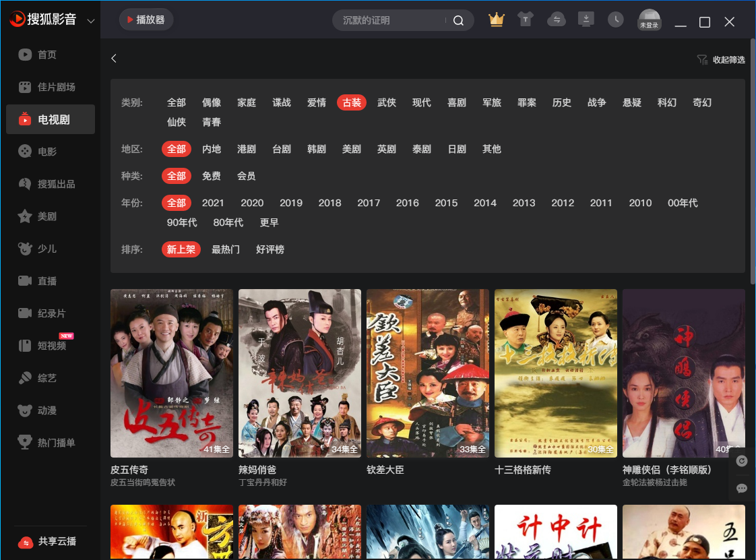Click the 热门播单 trophy icon

[x=24, y=442]
